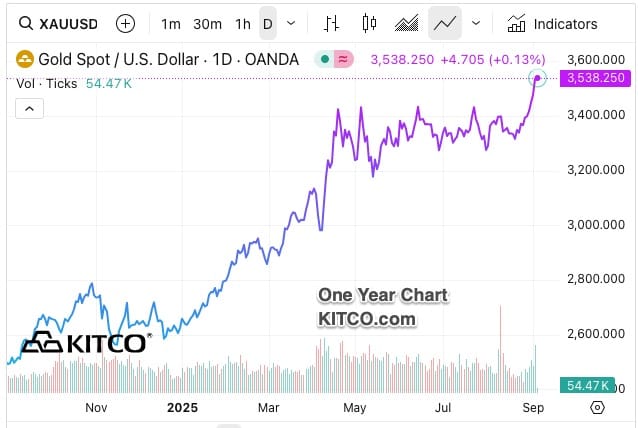
Task: Toggle the pink approximate-data indicator
Action: [x=343, y=59]
